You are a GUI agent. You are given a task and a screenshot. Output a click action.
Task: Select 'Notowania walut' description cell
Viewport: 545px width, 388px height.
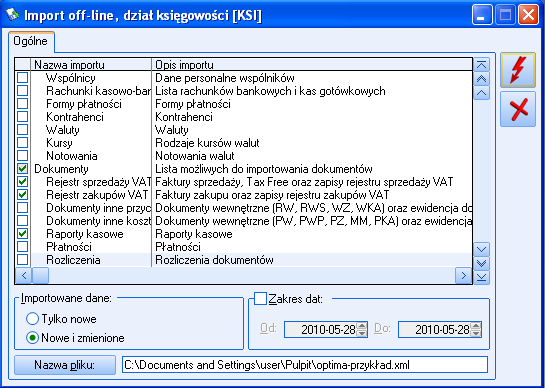point(312,156)
